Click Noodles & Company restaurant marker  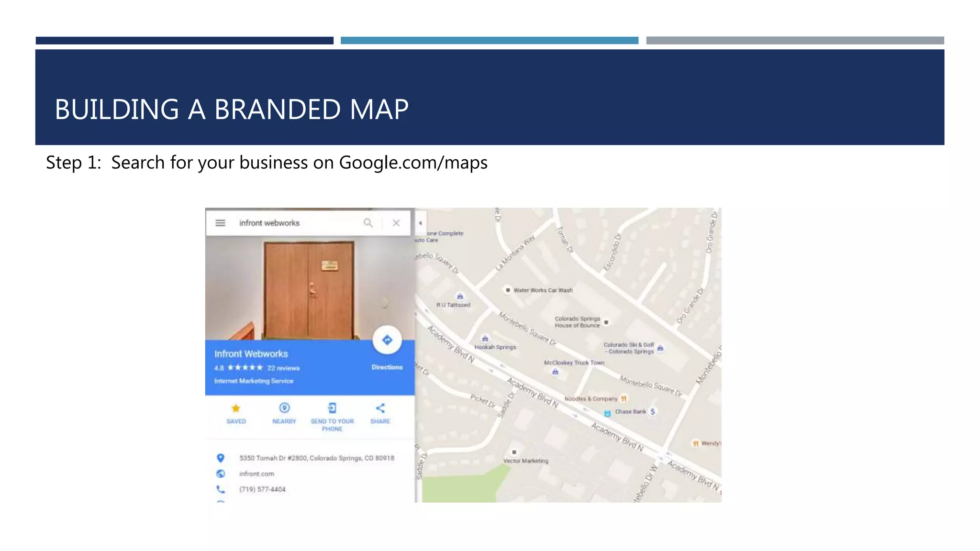(x=624, y=398)
